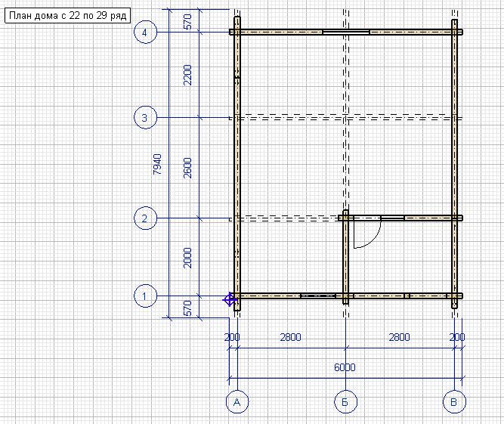Select the axis marker circle 1
504x424 pixels.
click(145, 296)
